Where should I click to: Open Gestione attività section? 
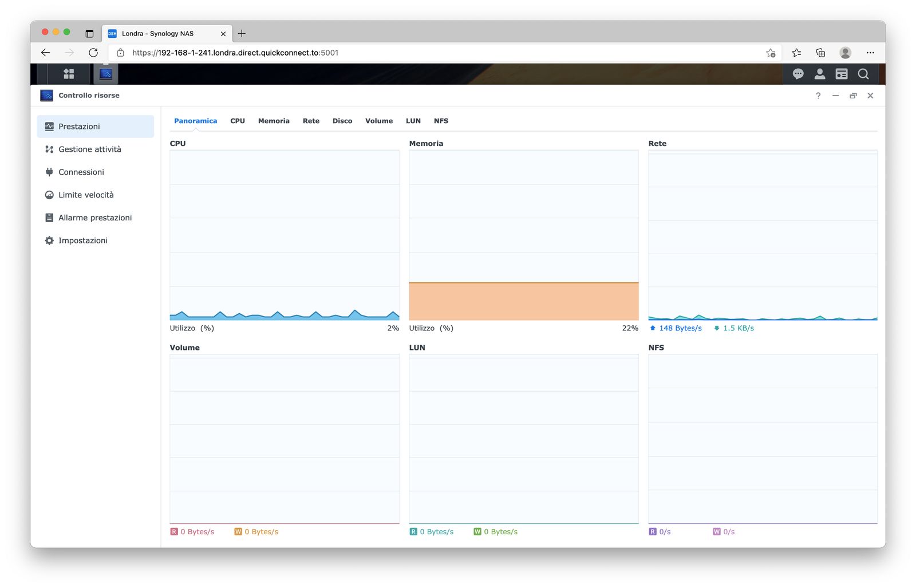[x=96, y=149]
